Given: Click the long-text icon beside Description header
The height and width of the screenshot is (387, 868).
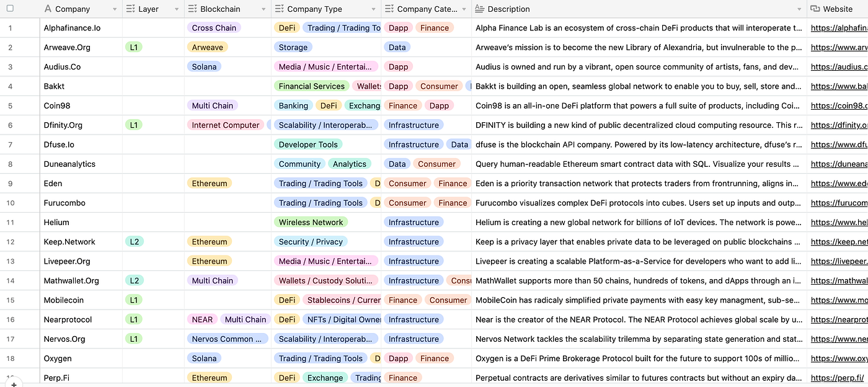Looking at the screenshot, I should click(x=480, y=9).
